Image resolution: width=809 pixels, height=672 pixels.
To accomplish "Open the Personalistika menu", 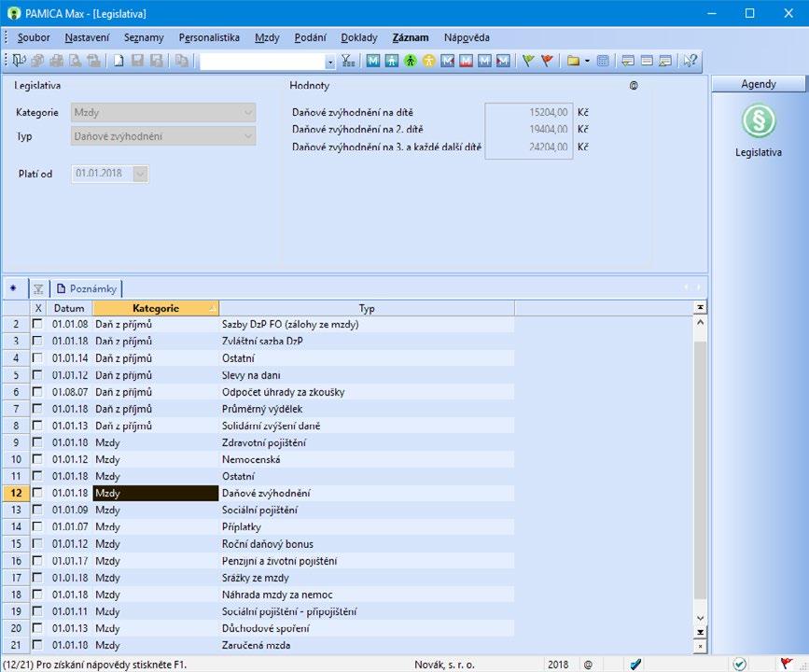I will click(x=209, y=37).
